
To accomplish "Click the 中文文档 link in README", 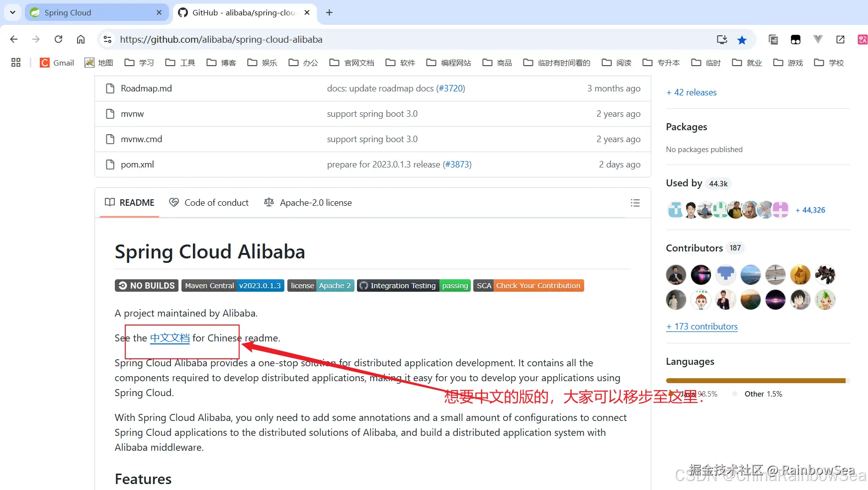I will (170, 338).
